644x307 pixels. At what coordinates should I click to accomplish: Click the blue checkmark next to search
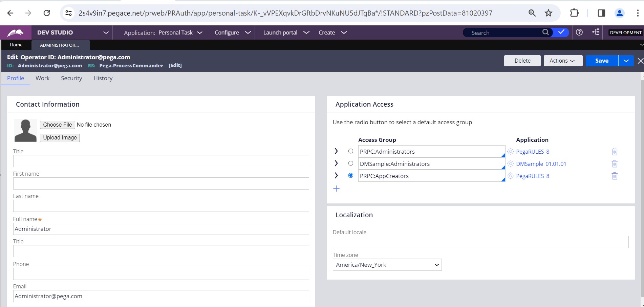coord(561,32)
